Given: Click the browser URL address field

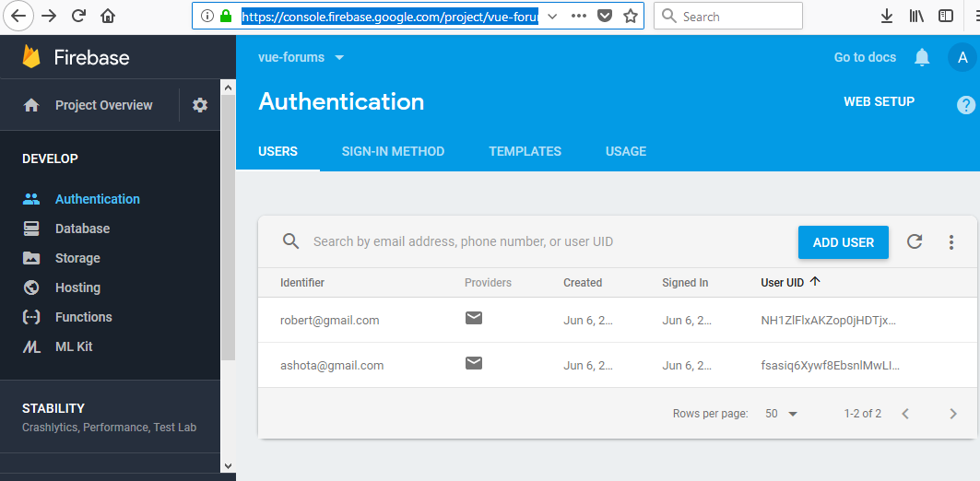Looking at the screenshot, I should pyautogui.click(x=390, y=17).
